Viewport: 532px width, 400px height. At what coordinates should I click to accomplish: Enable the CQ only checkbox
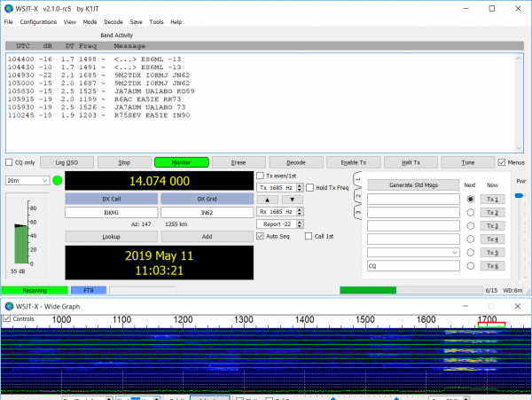coord(10,162)
